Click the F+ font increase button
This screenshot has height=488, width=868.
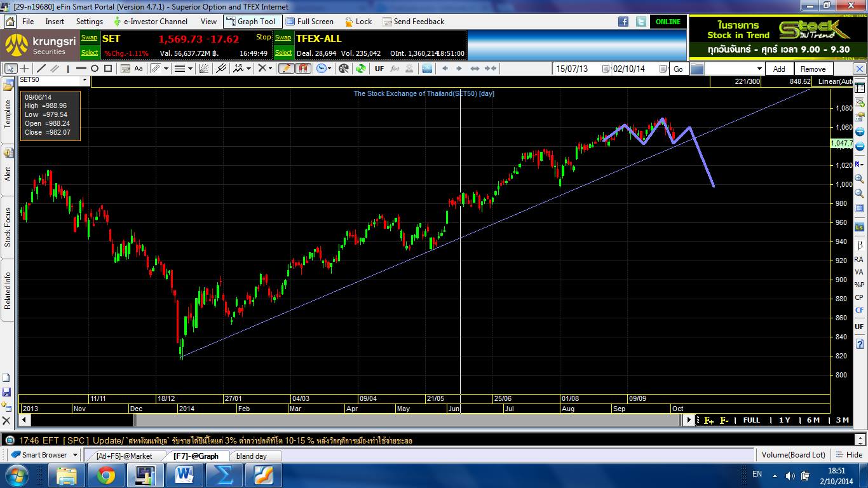pos(709,420)
